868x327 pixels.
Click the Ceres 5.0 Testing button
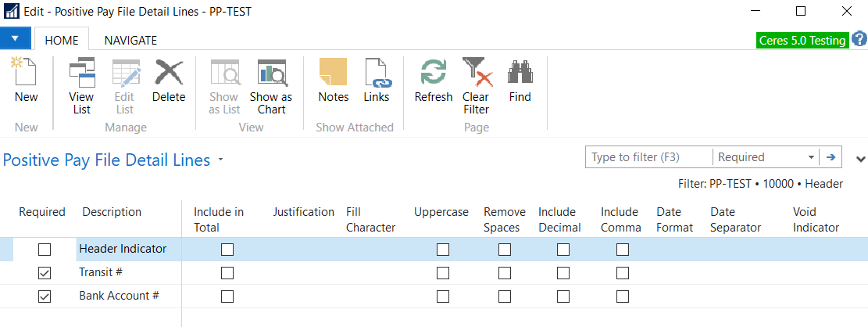tap(802, 41)
